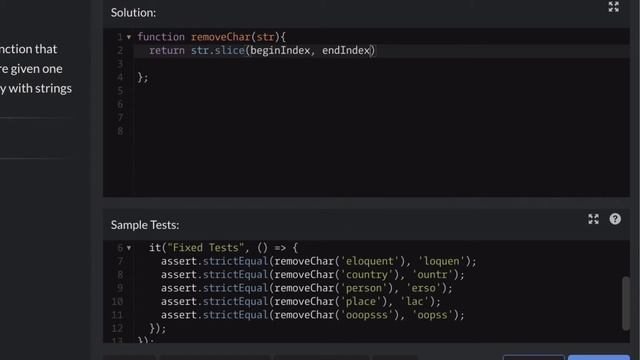The width and height of the screenshot is (640, 360).
Task: Click the 'place' test string
Action: tap(360, 302)
